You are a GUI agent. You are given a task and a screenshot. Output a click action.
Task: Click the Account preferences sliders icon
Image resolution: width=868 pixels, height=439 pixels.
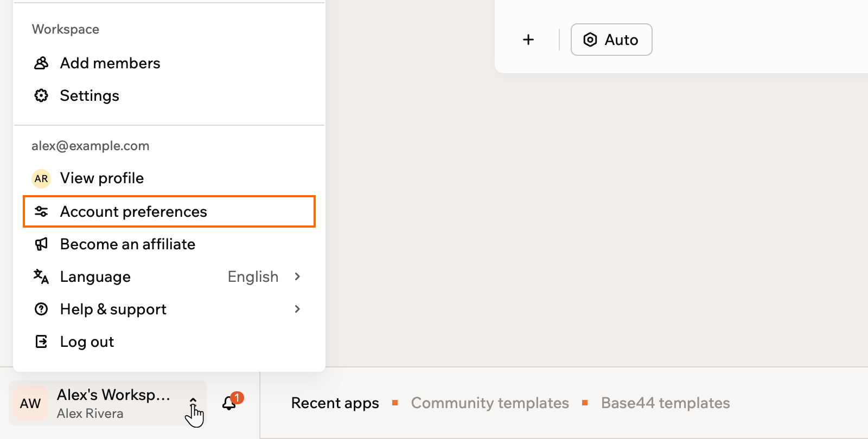coord(41,211)
